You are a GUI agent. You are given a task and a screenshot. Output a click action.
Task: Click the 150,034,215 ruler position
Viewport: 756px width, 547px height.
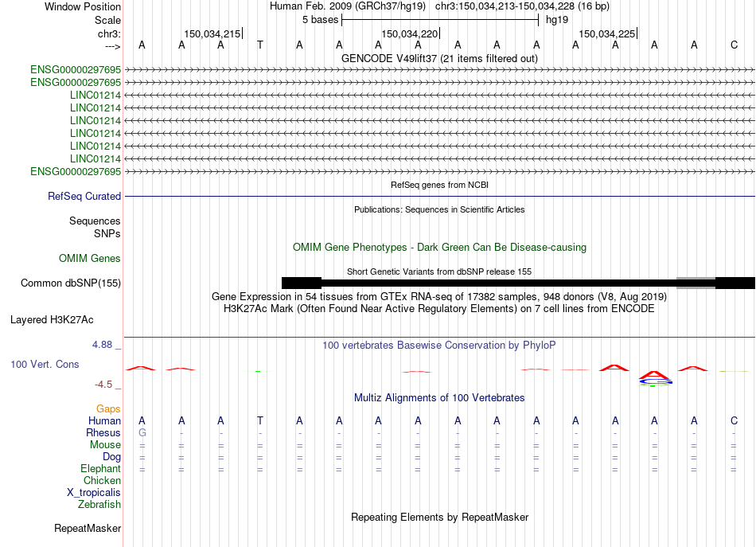(x=212, y=33)
